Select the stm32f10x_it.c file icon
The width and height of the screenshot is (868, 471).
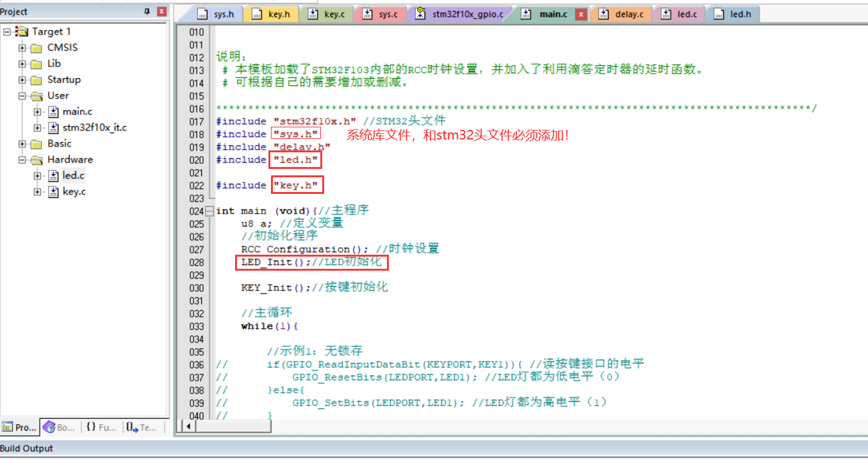(53, 127)
